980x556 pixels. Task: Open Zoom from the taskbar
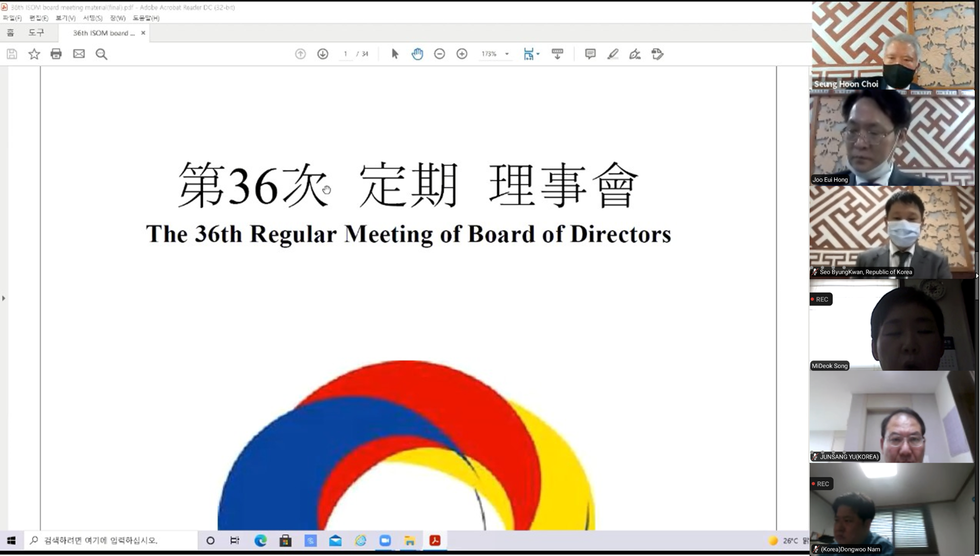pyautogui.click(x=385, y=541)
